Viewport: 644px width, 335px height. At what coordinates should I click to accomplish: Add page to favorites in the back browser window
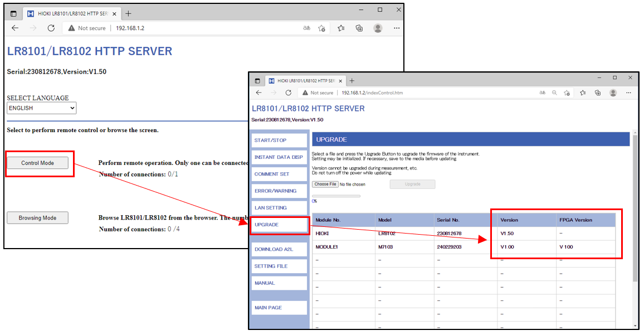click(x=321, y=28)
